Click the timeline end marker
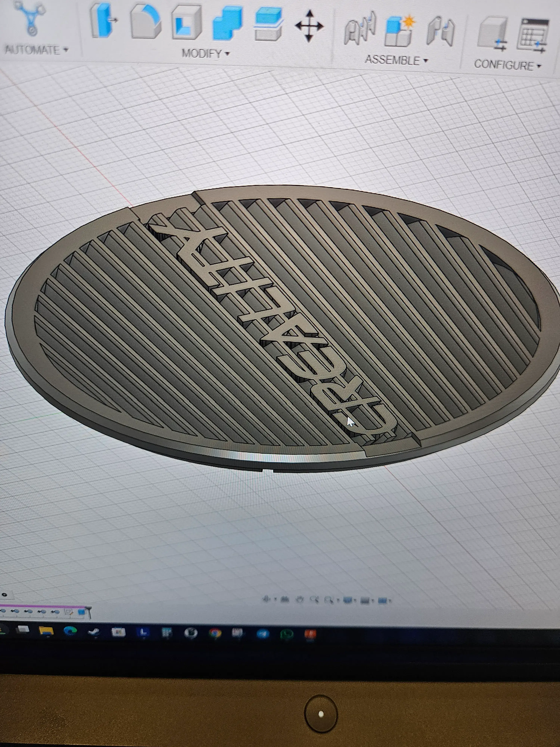This screenshot has height=747, width=560. pos(89,612)
